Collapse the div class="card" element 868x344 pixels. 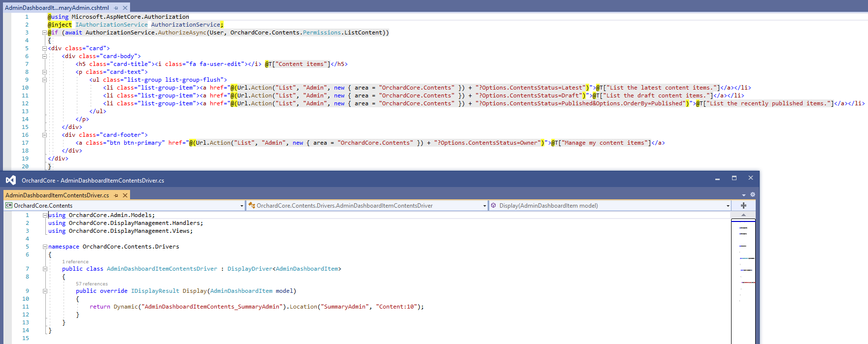click(44, 48)
